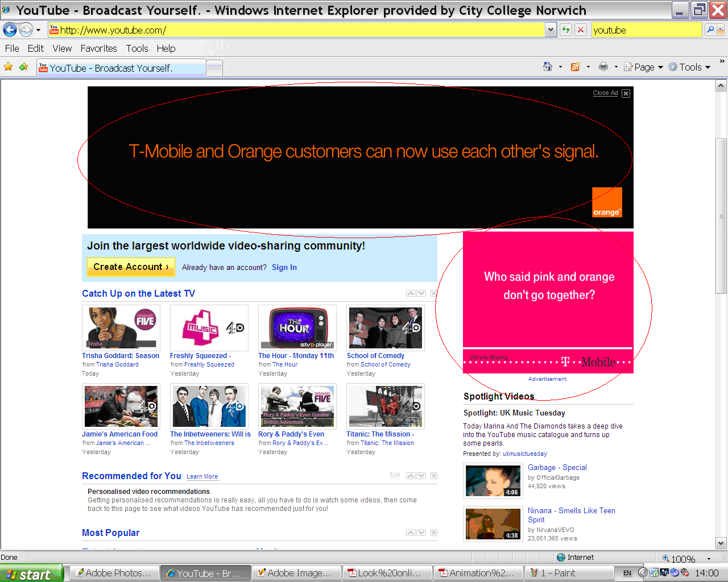This screenshot has width=728, height=582.
Task: Click the youtube search box
Action: point(647,30)
